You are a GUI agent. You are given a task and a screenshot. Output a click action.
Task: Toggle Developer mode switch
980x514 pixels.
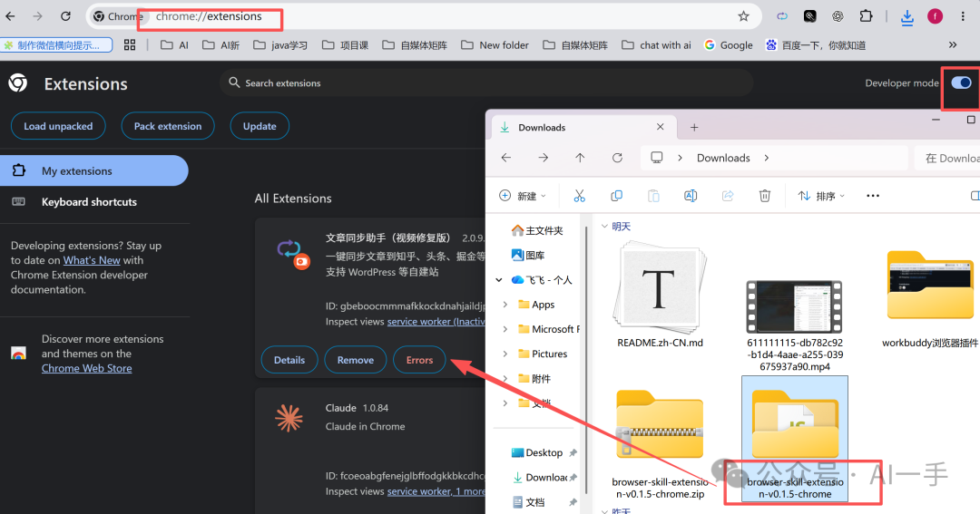pyautogui.click(x=961, y=82)
